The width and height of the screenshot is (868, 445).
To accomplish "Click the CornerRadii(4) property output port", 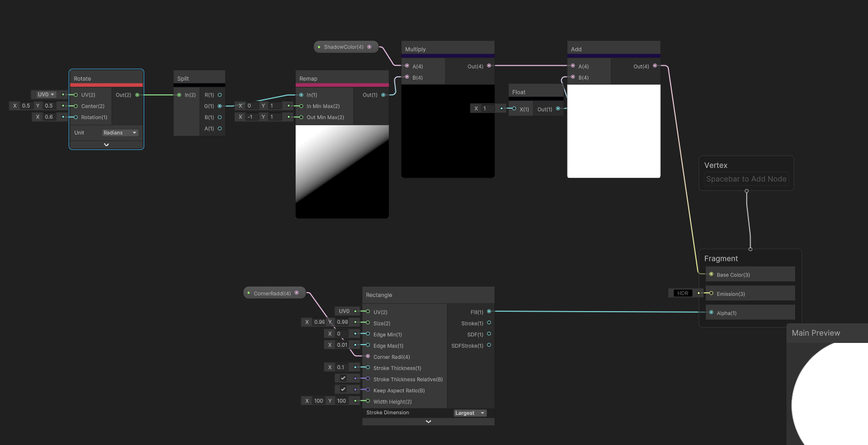I will pyautogui.click(x=297, y=293).
